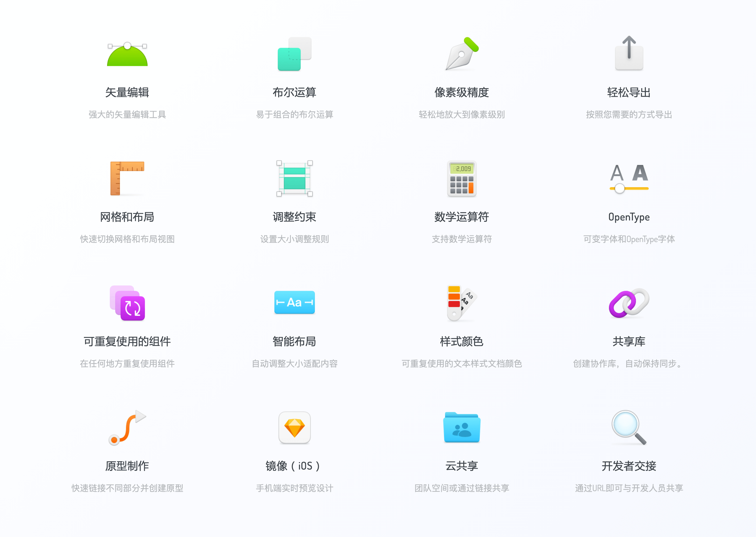Image resolution: width=756 pixels, height=537 pixels.
Task: Click the blue cloud sharing folder icon
Action: click(462, 427)
